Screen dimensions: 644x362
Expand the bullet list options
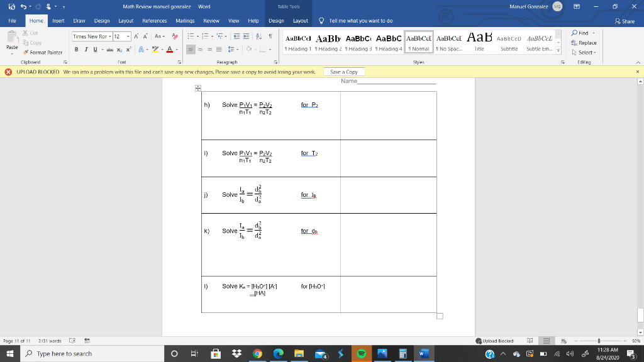pos(197,36)
